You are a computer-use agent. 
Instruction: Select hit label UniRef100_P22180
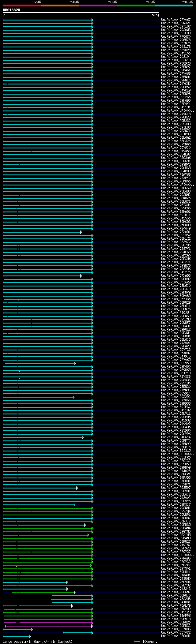(176, 384)
